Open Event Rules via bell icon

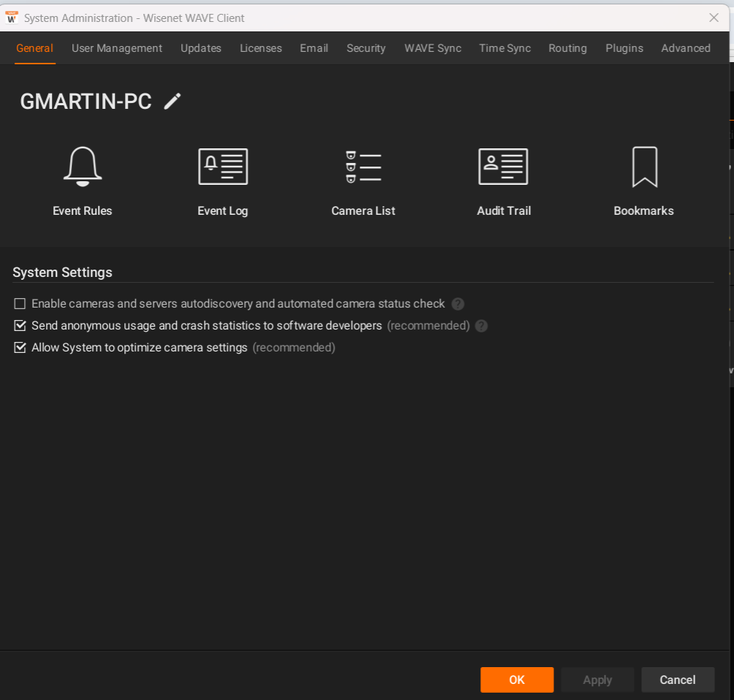(83, 167)
